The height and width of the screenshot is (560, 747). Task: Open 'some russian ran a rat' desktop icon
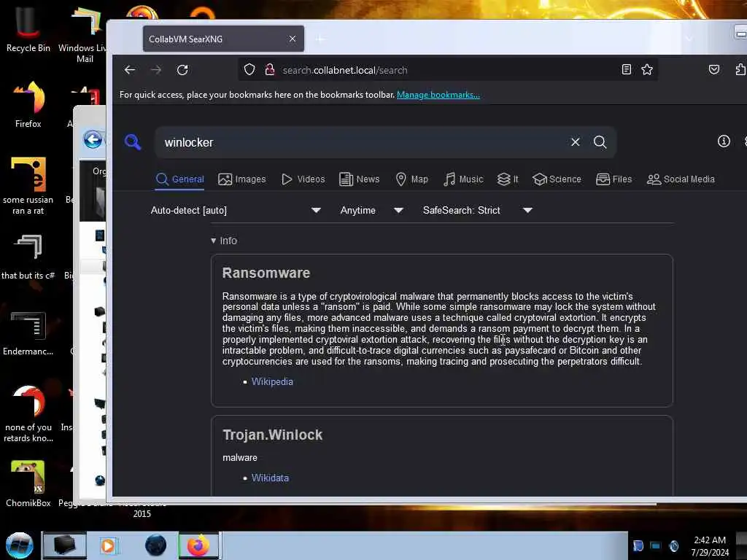[28, 186]
